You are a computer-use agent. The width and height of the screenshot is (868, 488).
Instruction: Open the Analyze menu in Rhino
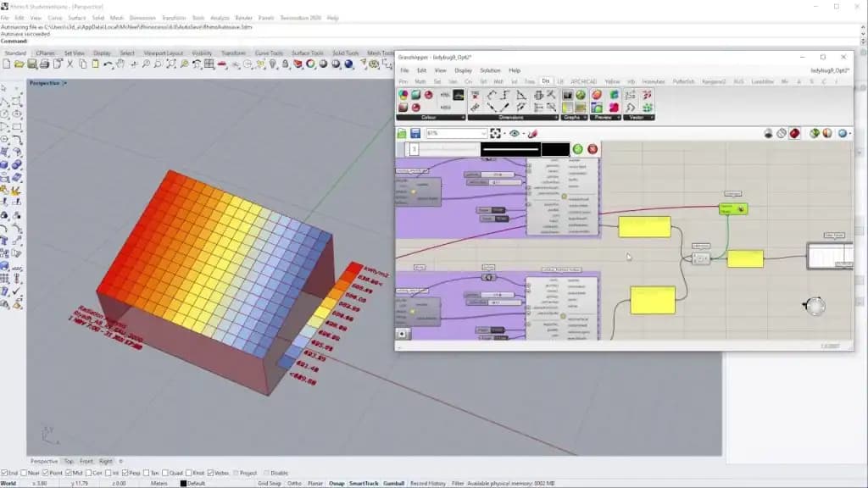click(220, 18)
